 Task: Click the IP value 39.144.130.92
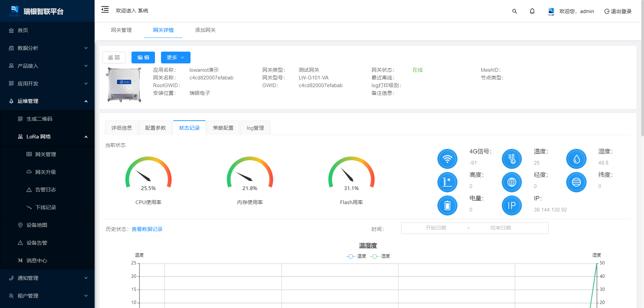pos(550,210)
